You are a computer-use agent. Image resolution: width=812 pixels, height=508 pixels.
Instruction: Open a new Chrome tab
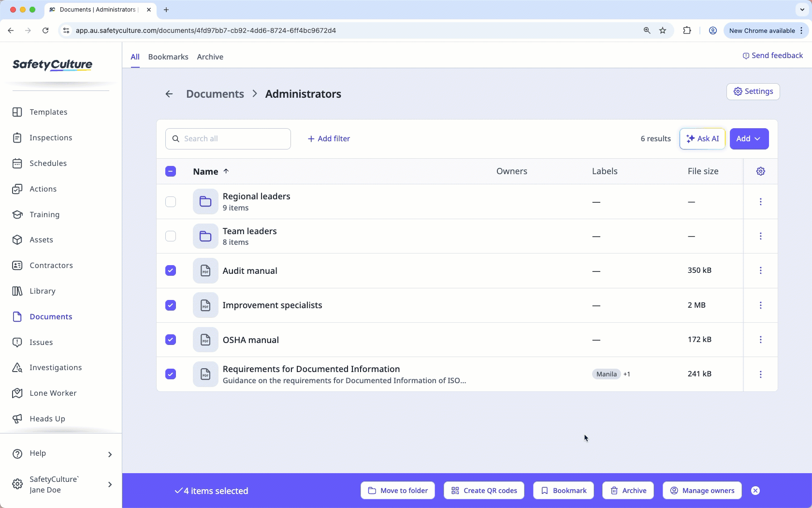pos(166,9)
